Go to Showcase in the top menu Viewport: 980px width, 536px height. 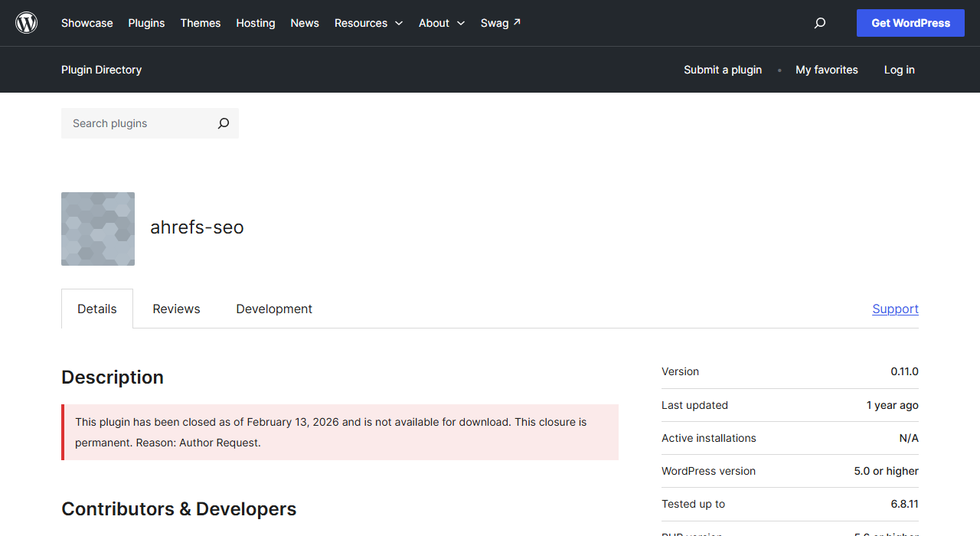click(87, 23)
